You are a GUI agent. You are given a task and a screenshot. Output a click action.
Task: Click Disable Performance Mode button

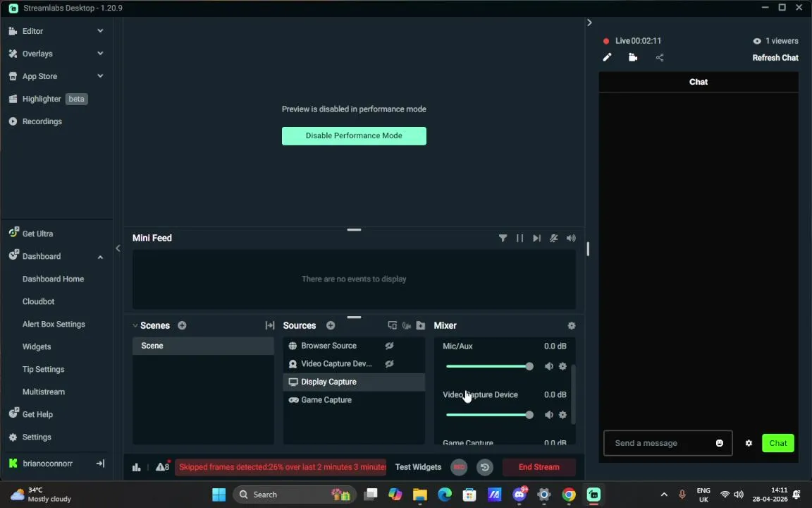coord(354,135)
